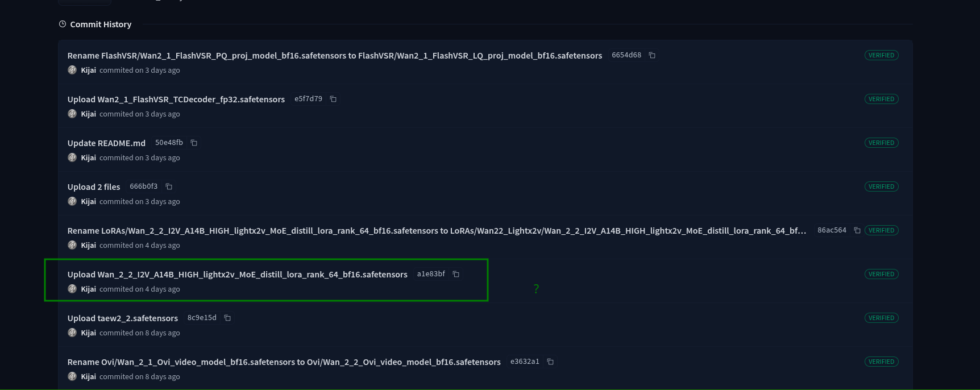Copy commit hash 86ac564
This screenshot has height=390, width=980.
pos(857,230)
